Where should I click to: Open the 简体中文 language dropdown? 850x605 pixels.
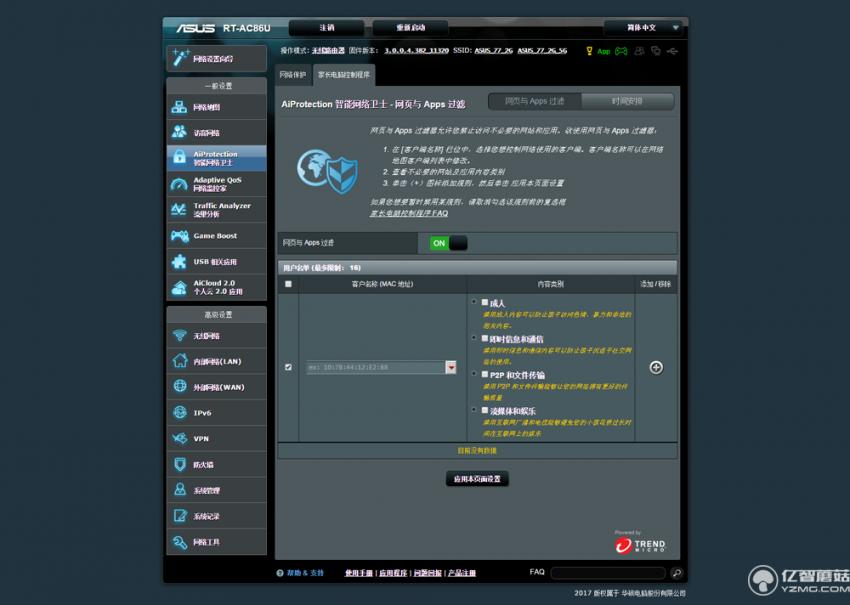(x=644, y=28)
